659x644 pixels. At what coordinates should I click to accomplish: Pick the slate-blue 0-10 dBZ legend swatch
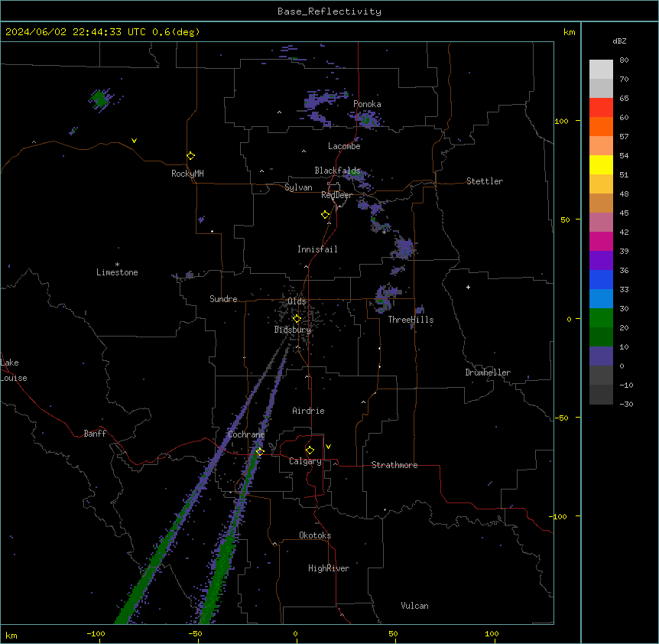click(601, 356)
